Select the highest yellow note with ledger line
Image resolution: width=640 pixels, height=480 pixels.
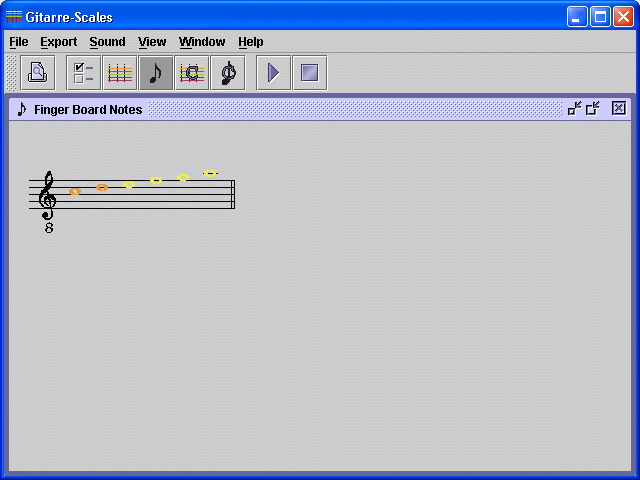coord(210,173)
